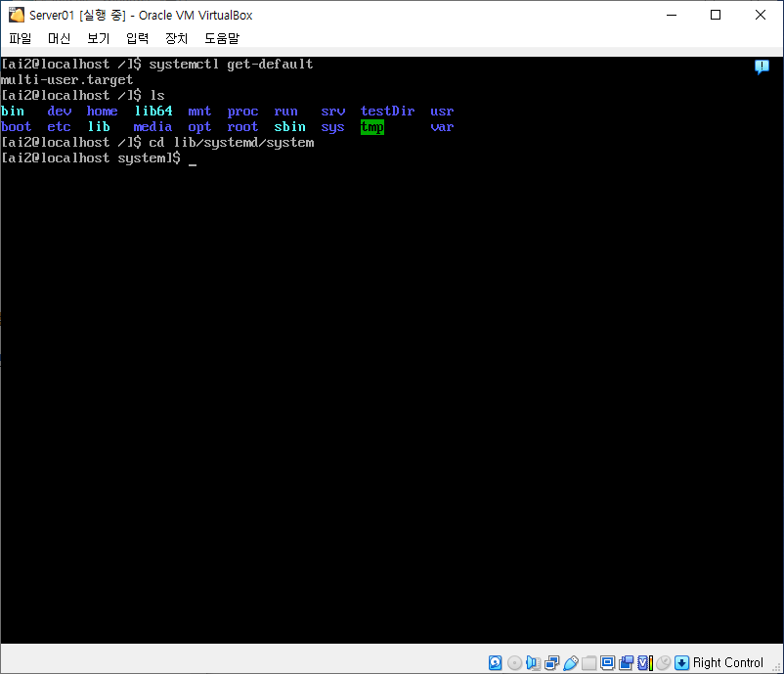Click the run directory name
Screen dimensions: 784x674
click(x=285, y=112)
